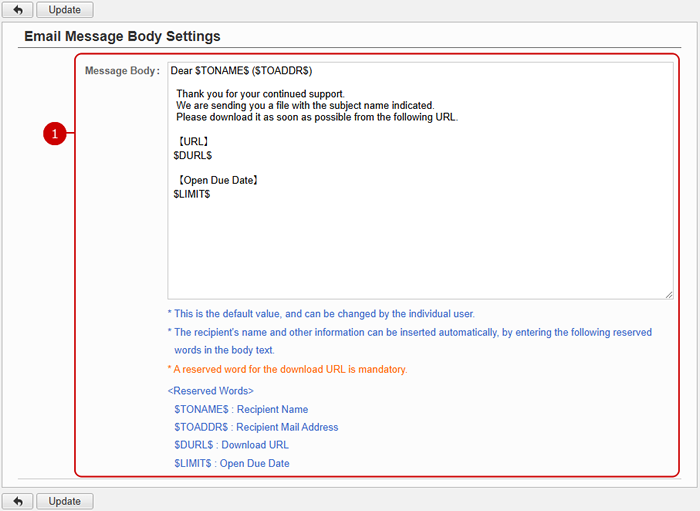700x511 pixels.
Task: Click the note about inserting the recipient's name automatically
Action: coord(410,341)
